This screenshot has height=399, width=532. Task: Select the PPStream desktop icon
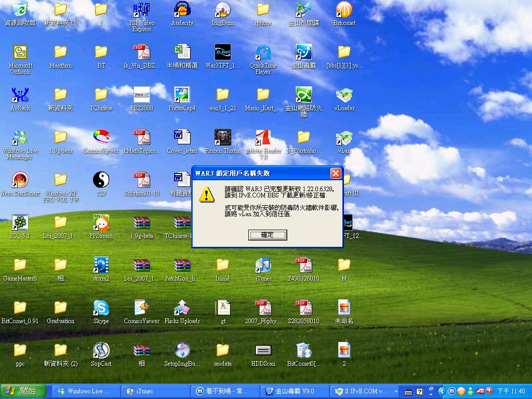click(101, 223)
